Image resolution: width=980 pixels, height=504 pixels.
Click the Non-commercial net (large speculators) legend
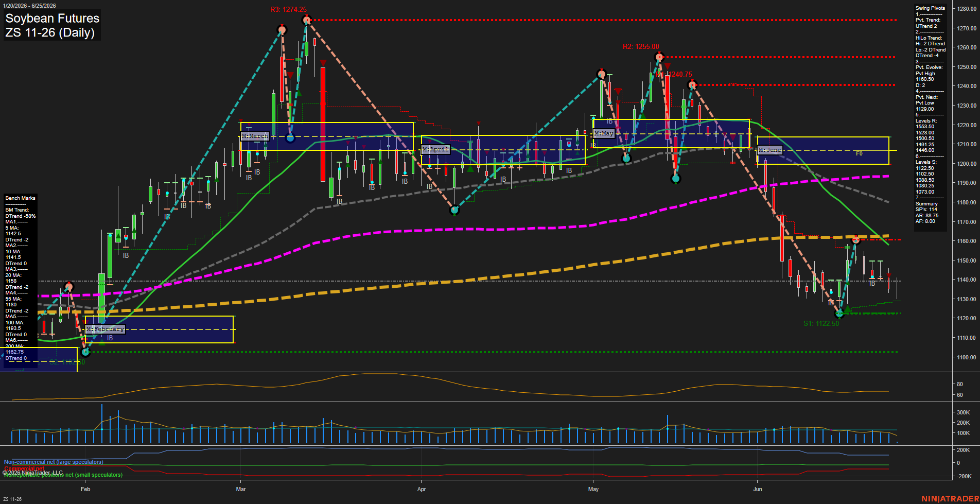[x=54, y=462]
